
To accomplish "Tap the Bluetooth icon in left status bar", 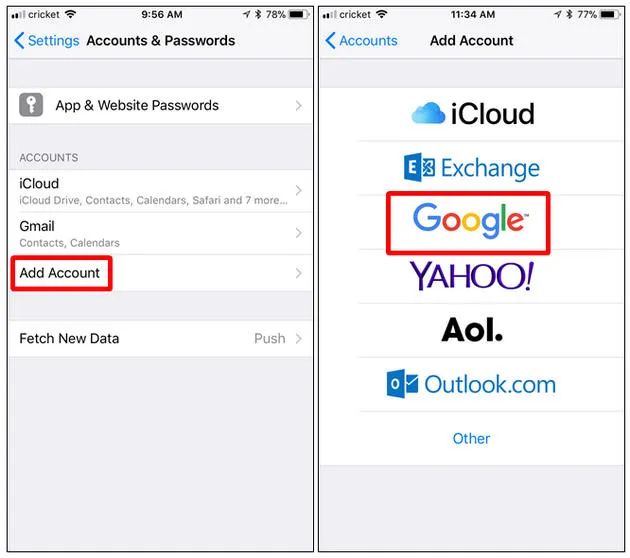I will [x=258, y=15].
